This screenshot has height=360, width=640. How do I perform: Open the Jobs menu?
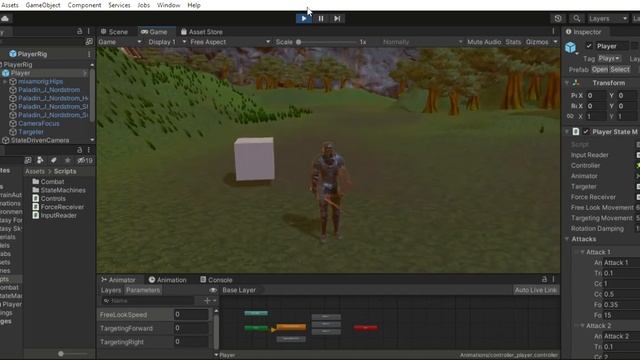(x=144, y=5)
